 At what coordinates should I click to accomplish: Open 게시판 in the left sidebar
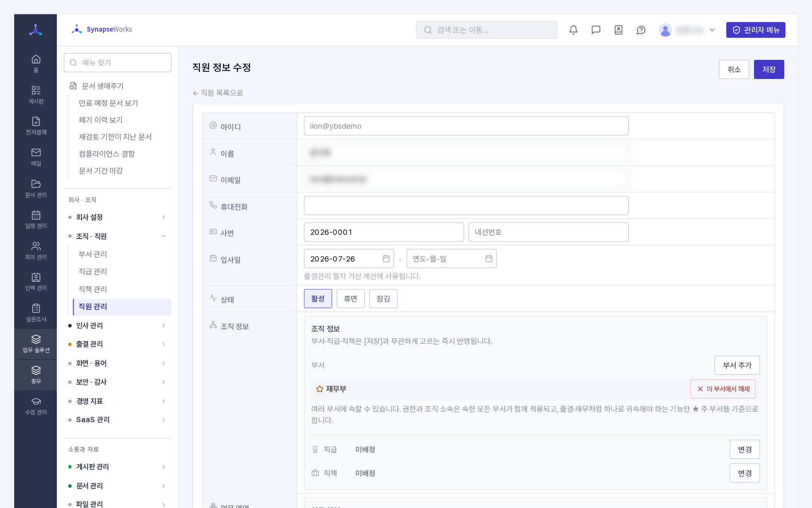(36, 95)
